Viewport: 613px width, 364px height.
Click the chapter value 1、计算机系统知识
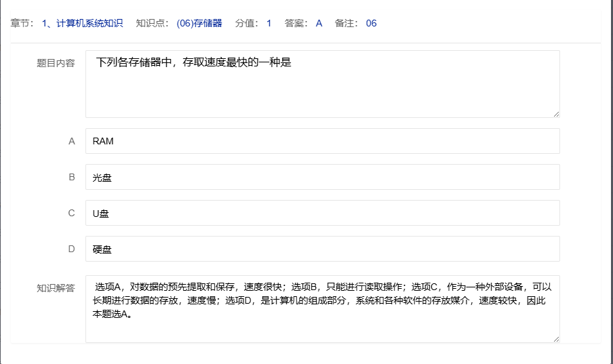82,23
